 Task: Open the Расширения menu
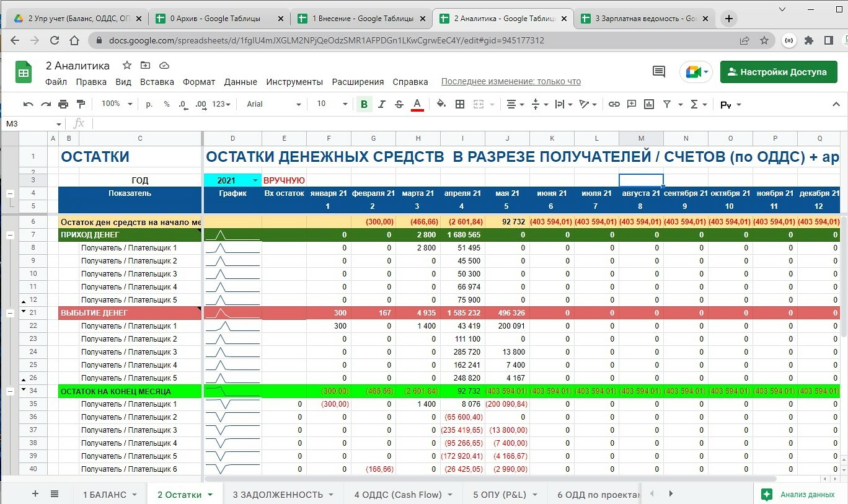(x=358, y=82)
